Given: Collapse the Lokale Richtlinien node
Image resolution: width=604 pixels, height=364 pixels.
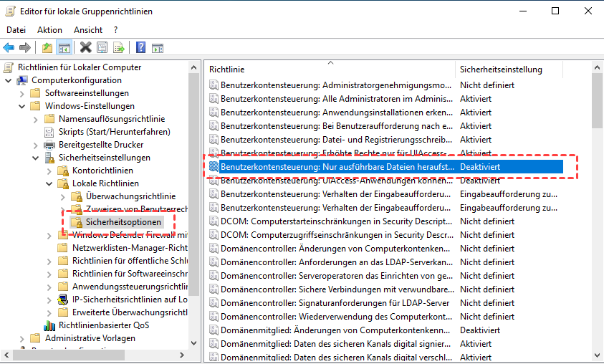Looking at the screenshot, I should (49, 183).
